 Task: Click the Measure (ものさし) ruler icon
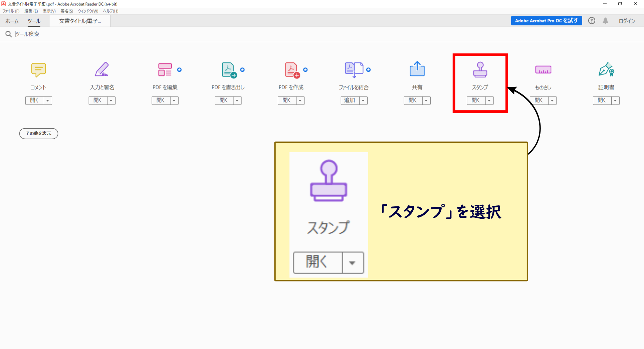click(543, 69)
